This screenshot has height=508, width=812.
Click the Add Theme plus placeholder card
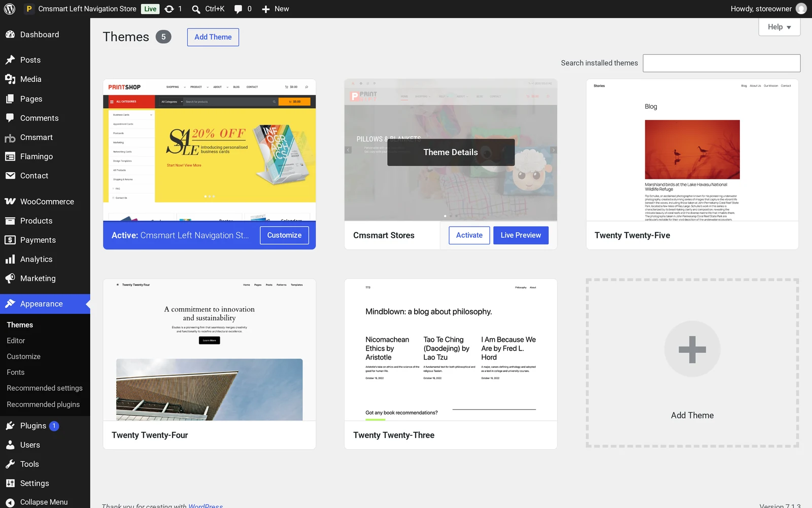pyautogui.click(x=692, y=363)
